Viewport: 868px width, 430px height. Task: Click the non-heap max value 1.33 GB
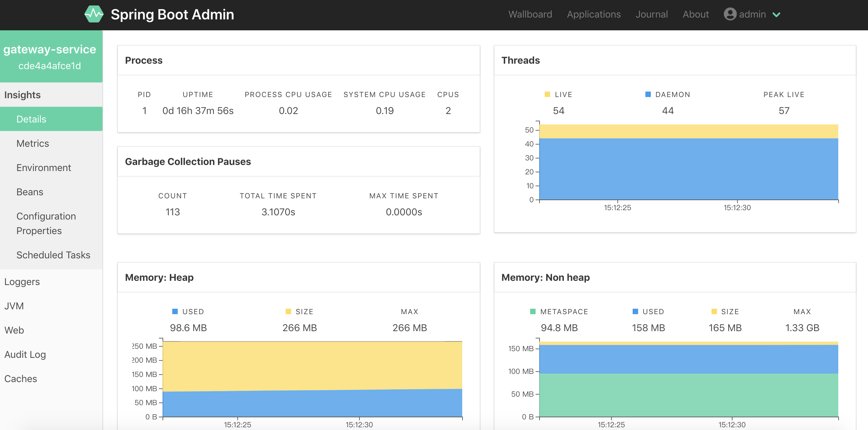click(802, 328)
